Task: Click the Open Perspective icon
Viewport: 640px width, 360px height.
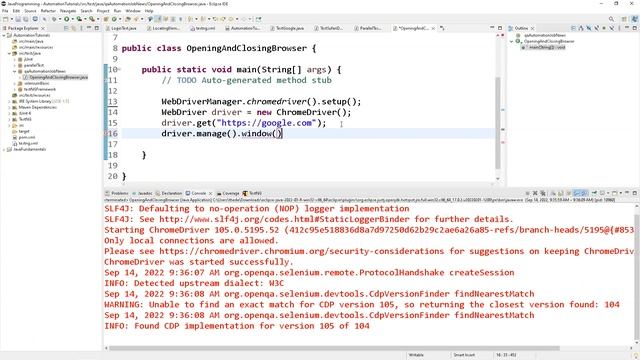Action: (x=624, y=19)
